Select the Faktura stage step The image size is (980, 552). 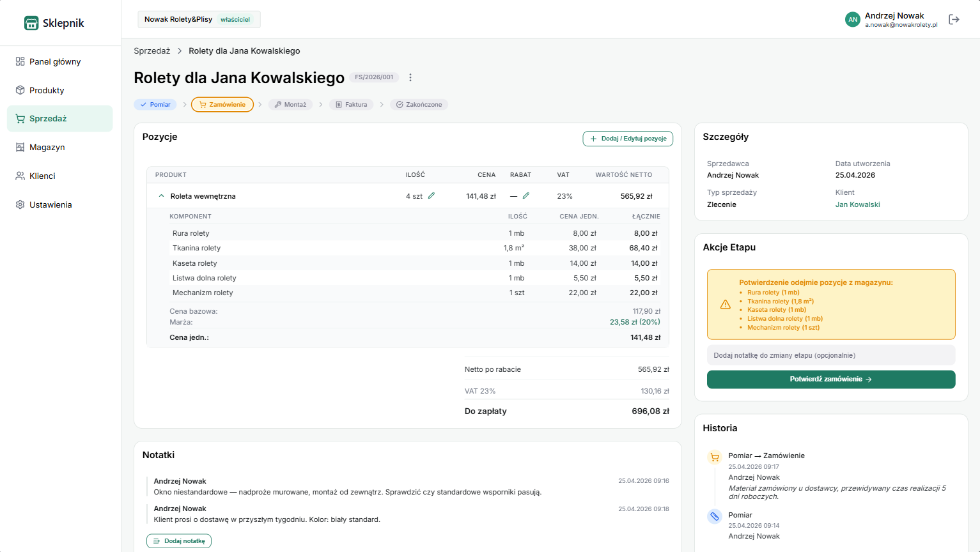(352, 105)
